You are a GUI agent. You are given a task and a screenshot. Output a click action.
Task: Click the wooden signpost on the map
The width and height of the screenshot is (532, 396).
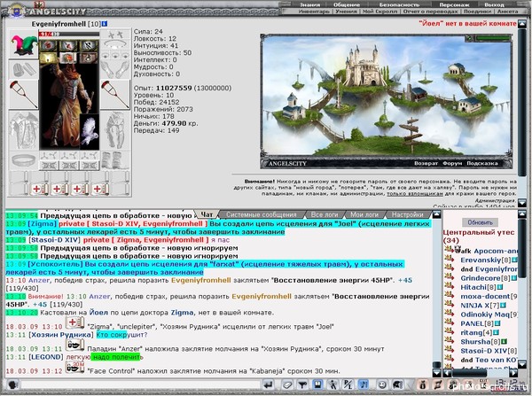[x=411, y=134]
